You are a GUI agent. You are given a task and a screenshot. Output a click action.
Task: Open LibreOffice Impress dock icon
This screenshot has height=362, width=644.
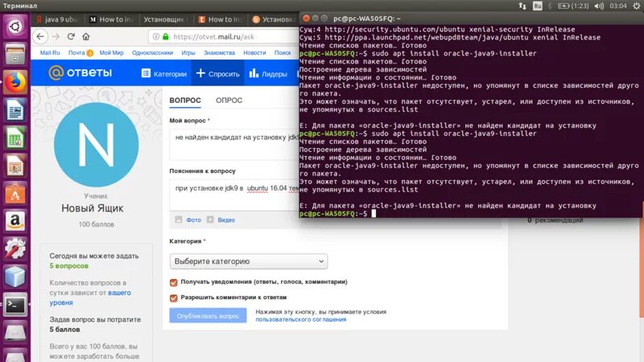coord(14,166)
